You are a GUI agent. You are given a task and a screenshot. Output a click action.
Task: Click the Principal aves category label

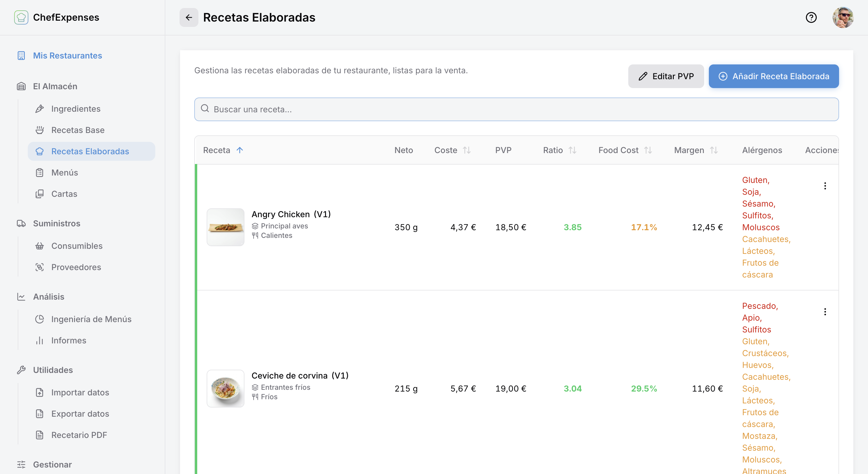pyautogui.click(x=284, y=226)
